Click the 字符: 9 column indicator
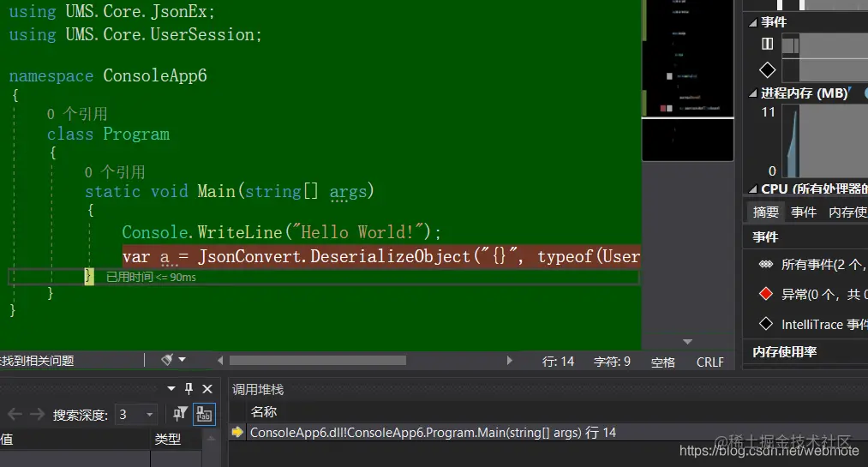This screenshot has width=868, height=467. (612, 362)
